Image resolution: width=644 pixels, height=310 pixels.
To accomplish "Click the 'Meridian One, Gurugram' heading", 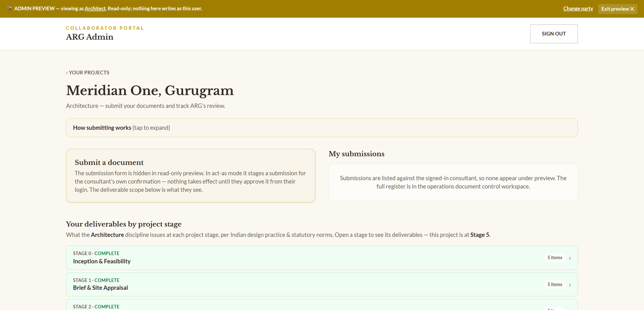I will (x=150, y=90).
